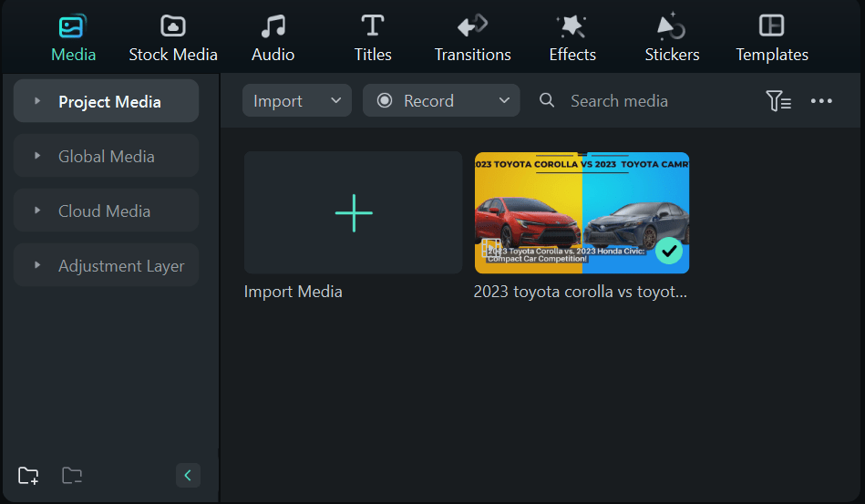Expand the Global Media folder arrow
This screenshot has height=504, width=865.
(37, 156)
